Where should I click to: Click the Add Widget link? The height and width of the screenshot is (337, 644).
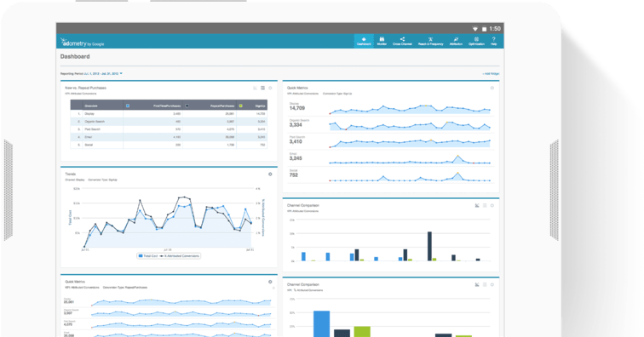coord(491,74)
